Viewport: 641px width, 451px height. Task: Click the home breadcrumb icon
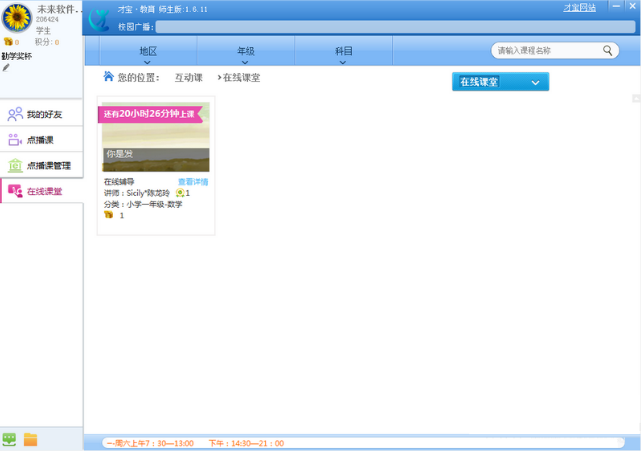coord(108,76)
